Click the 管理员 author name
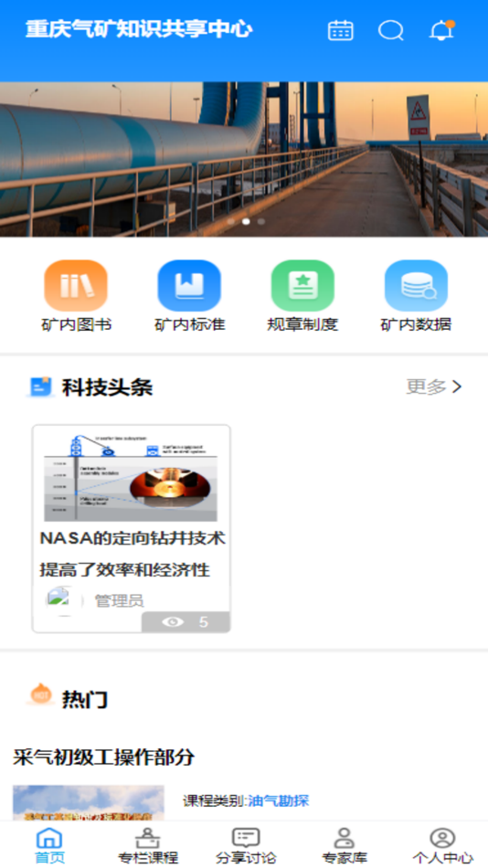 119,600
